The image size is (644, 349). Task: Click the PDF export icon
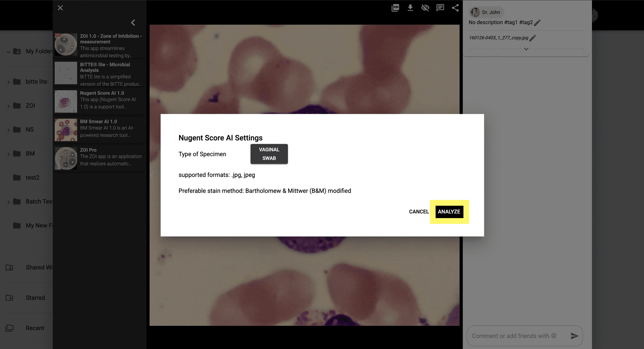click(395, 8)
